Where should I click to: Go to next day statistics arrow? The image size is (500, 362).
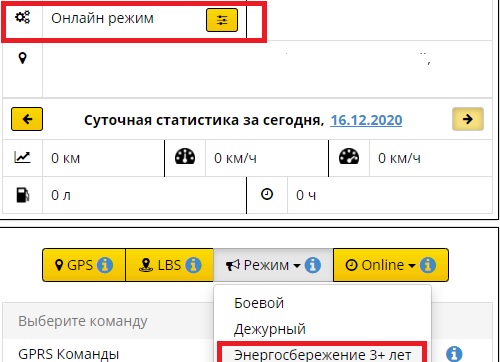[468, 119]
